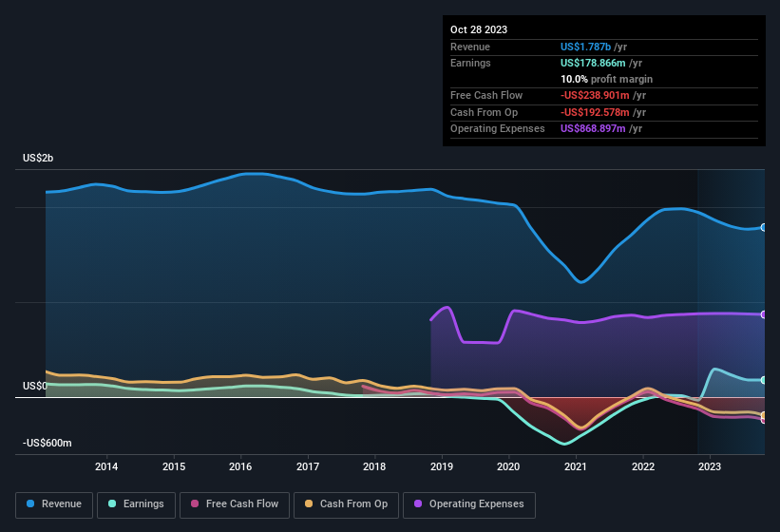Toggle the Earnings legend button
The image size is (780, 532).
(x=136, y=504)
